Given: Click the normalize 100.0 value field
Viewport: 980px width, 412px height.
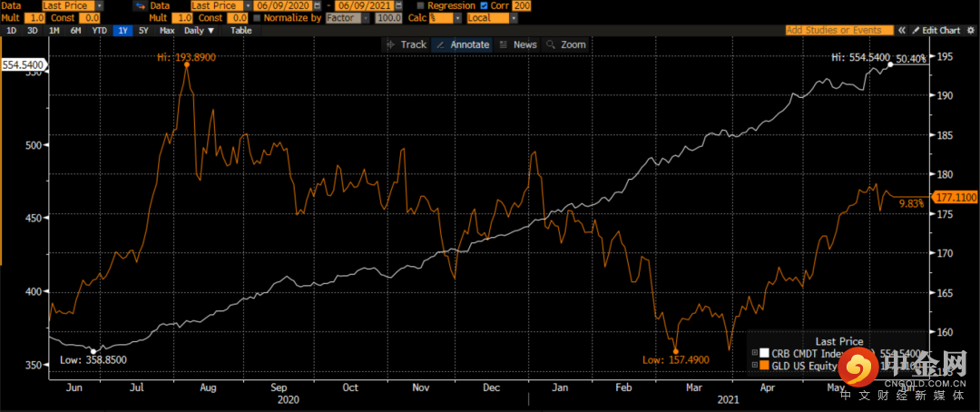Looking at the screenshot, I should click(x=388, y=18).
